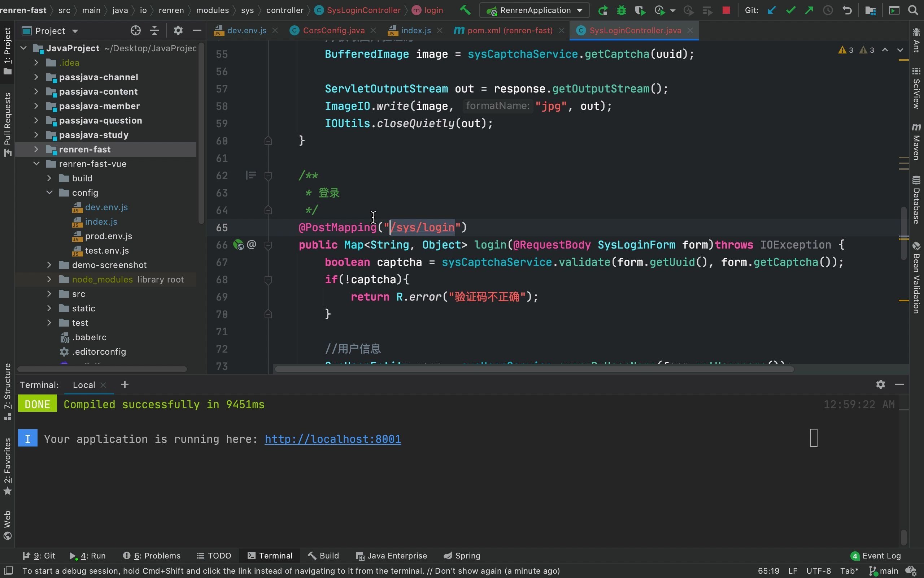This screenshot has width=924, height=578.
Task: Open the Spring tool window button
Action: coord(462,556)
